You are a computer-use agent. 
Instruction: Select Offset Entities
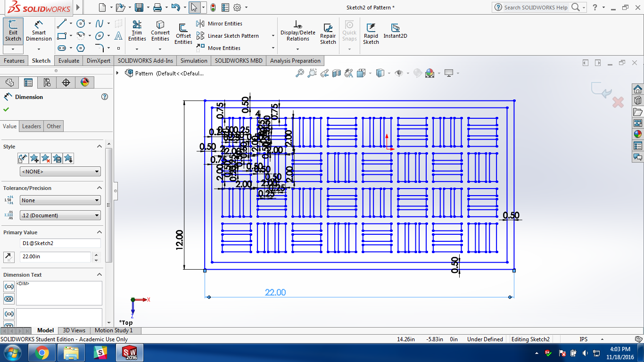[183, 34]
